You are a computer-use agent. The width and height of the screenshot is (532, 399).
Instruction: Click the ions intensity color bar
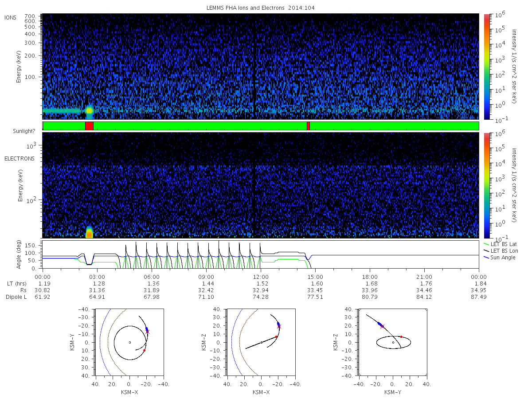point(486,66)
